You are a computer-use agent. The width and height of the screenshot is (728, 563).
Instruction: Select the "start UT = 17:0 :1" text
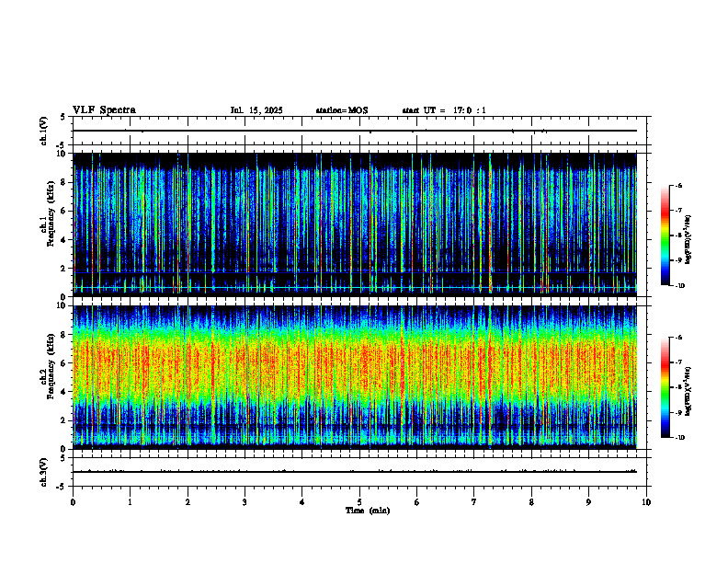pyautogui.click(x=444, y=110)
